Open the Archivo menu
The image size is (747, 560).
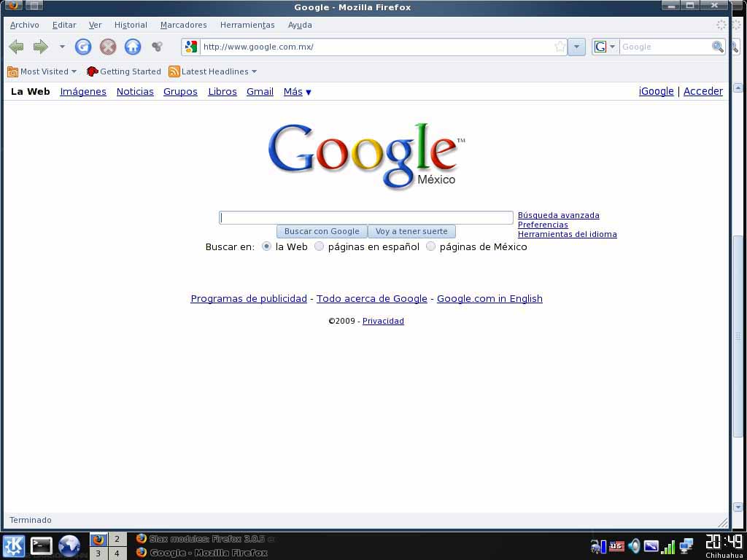[x=24, y=26]
